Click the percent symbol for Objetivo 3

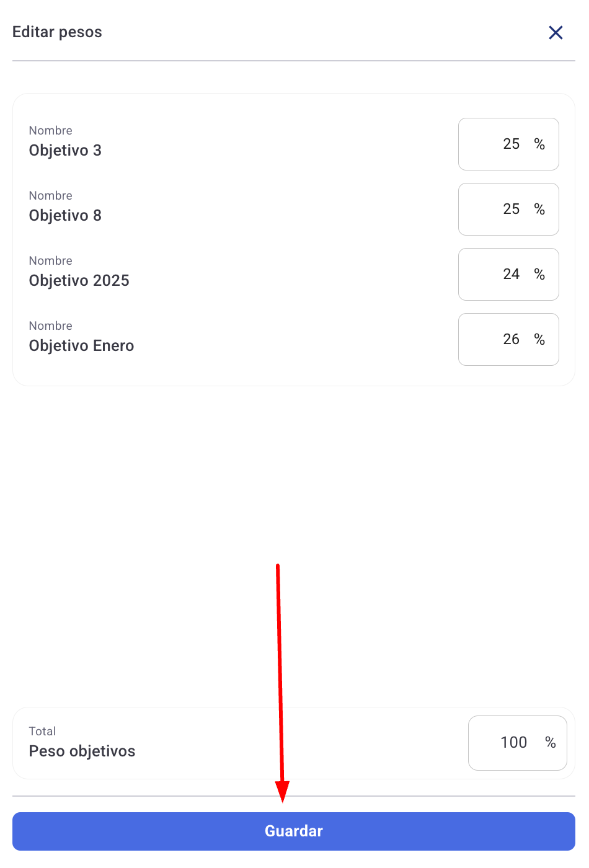point(539,144)
